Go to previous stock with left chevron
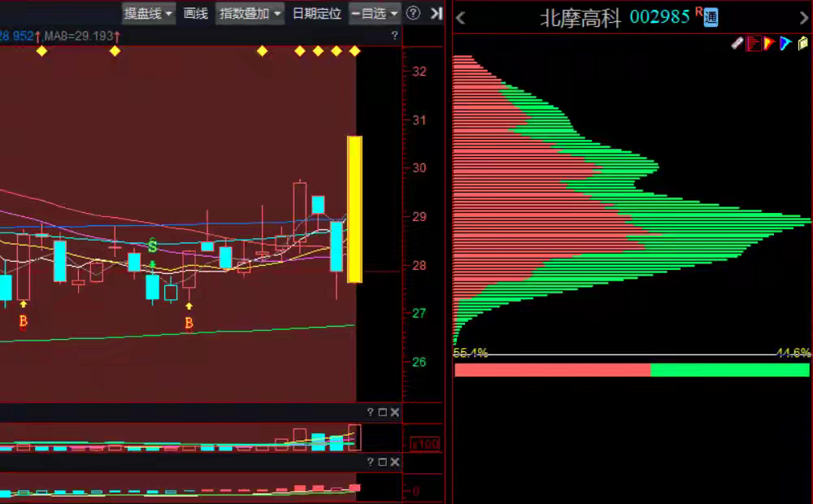Viewport: 813px width, 504px height. [x=460, y=18]
